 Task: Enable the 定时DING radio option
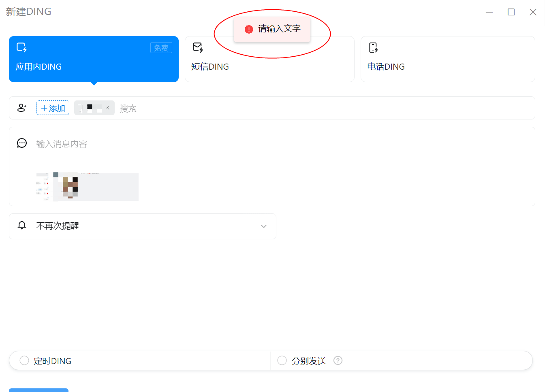pyautogui.click(x=24, y=360)
